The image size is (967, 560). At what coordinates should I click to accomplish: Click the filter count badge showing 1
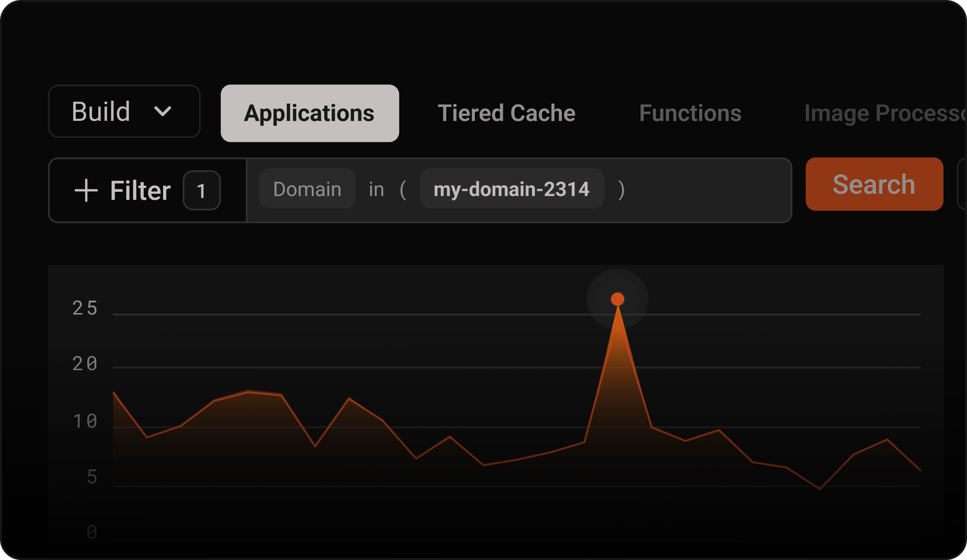point(201,190)
